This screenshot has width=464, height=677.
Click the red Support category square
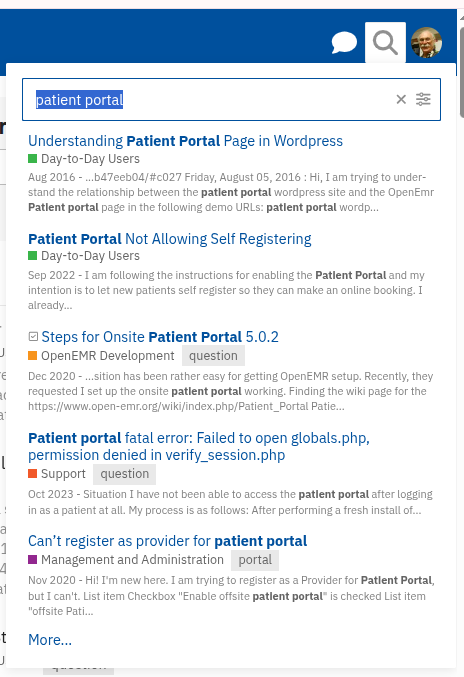(x=32, y=474)
